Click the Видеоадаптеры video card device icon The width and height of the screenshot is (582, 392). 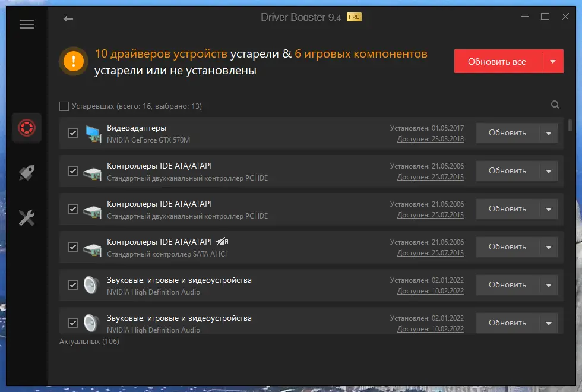point(93,134)
